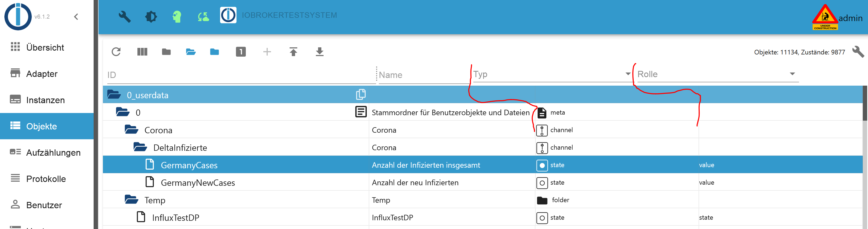Open the Rolle filter dropdown
The width and height of the screenshot is (868, 229).
[718, 74]
